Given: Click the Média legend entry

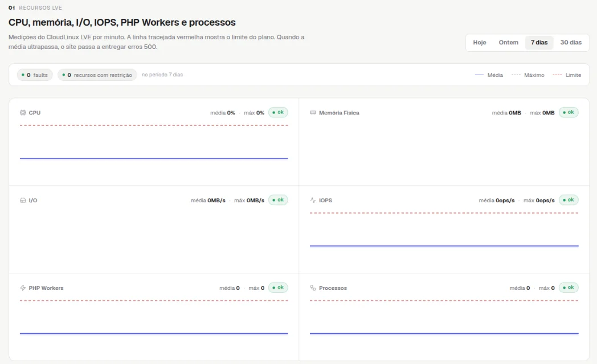Looking at the screenshot, I should tap(489, 75).
